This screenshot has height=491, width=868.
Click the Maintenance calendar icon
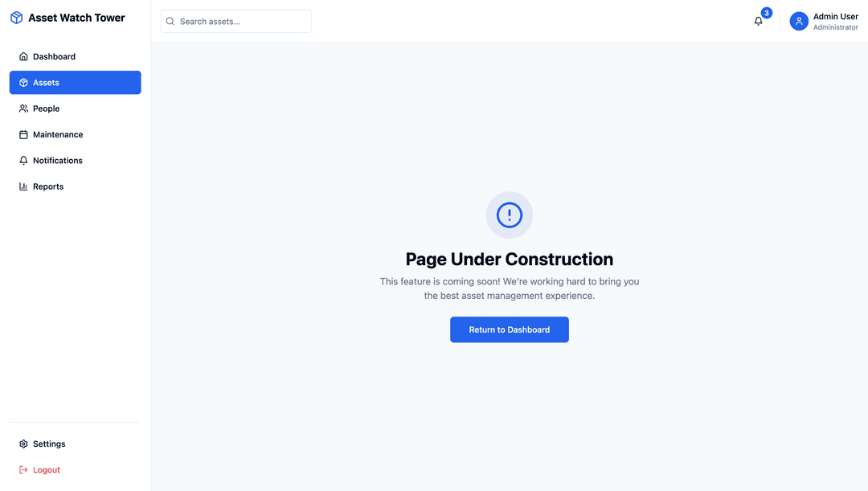click(23, 135)
